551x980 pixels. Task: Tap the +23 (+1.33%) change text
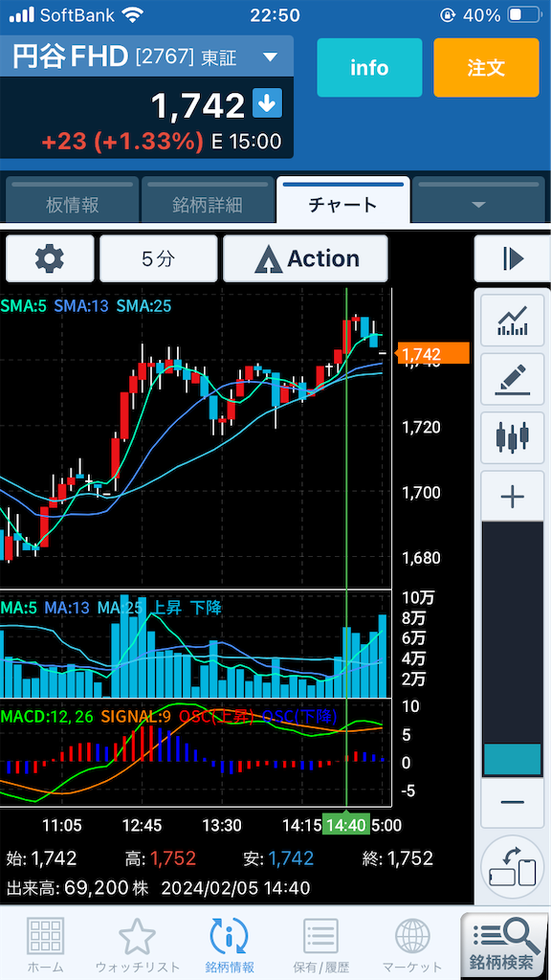tap(122, 142)
